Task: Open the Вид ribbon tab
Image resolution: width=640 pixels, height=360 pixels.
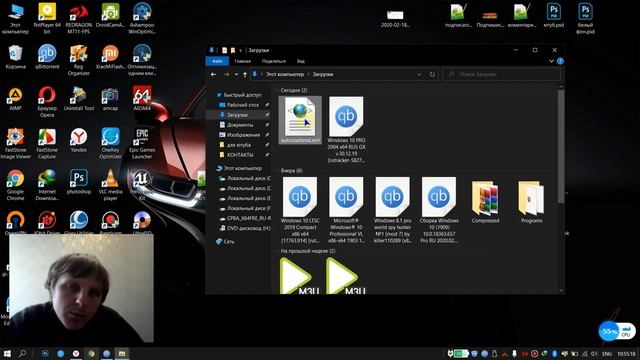Action: pyautogui.click(x=301, y=61)
